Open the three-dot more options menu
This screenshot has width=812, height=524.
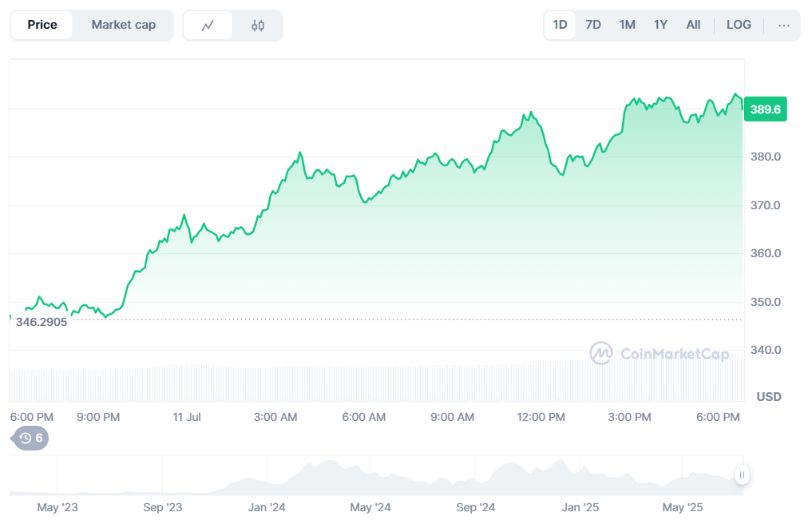tap(783, 26)
